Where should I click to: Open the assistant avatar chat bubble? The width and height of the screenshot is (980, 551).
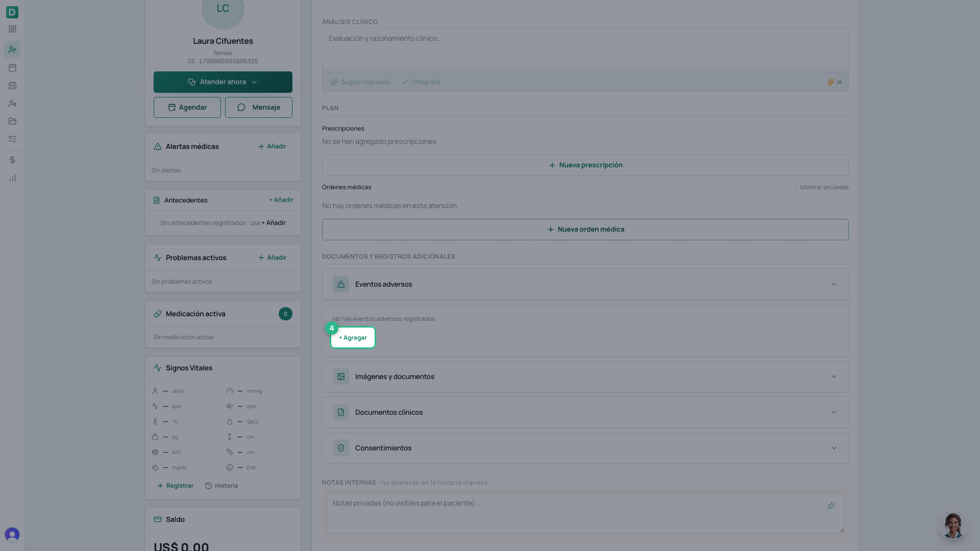click(953, 525)
